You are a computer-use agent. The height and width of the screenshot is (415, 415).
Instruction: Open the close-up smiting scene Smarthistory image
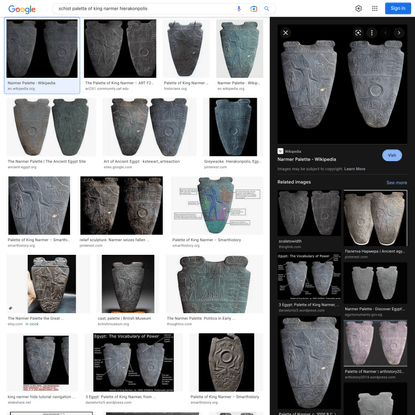pyautogui.click(x=39, y=206)
